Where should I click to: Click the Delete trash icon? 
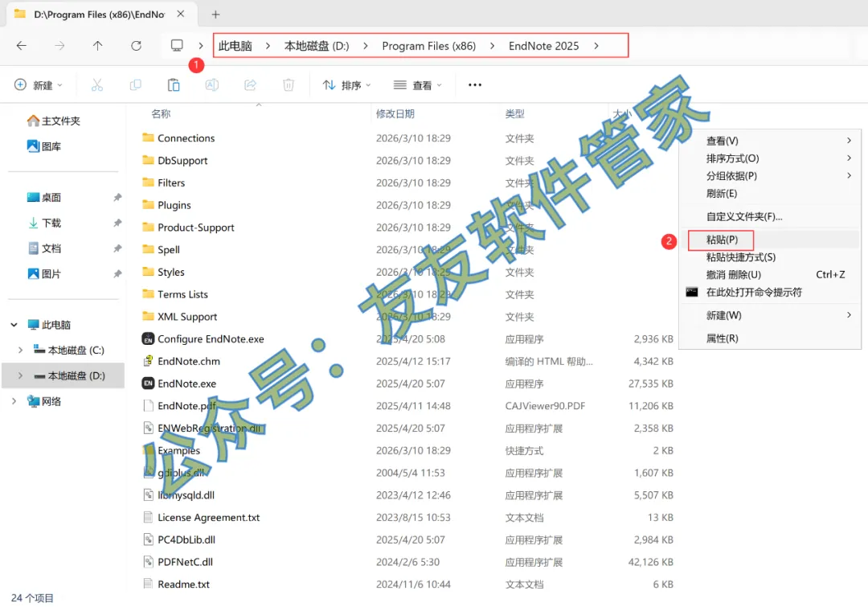coord(289,84)
